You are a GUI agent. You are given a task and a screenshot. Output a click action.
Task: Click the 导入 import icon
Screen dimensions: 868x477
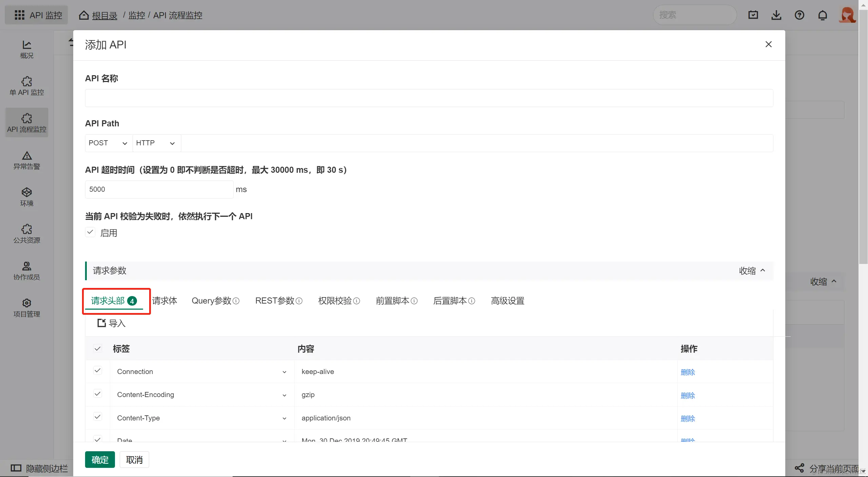click(101, 323)
